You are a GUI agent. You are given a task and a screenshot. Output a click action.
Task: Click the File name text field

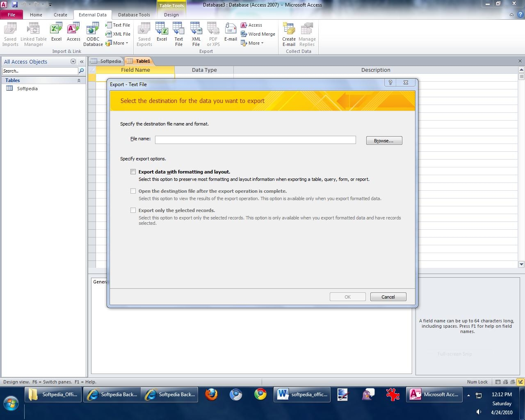(x=255, y=140)
